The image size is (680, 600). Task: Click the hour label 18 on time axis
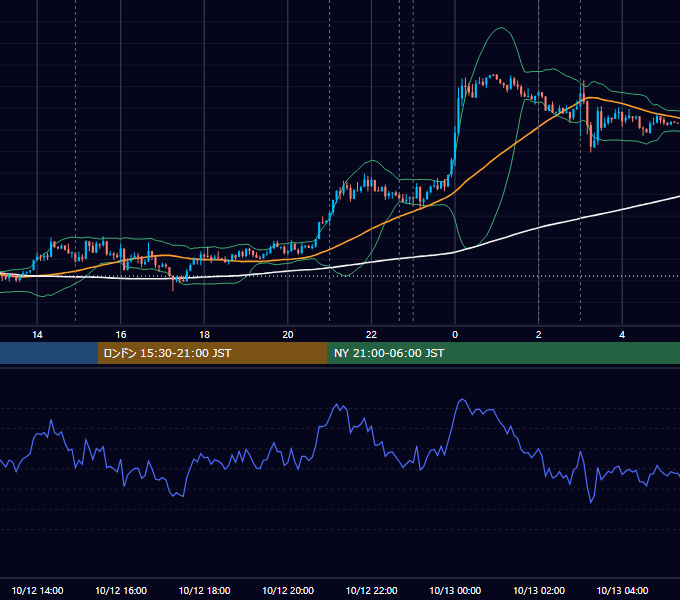pyautogui.click(x=204, y=335)
